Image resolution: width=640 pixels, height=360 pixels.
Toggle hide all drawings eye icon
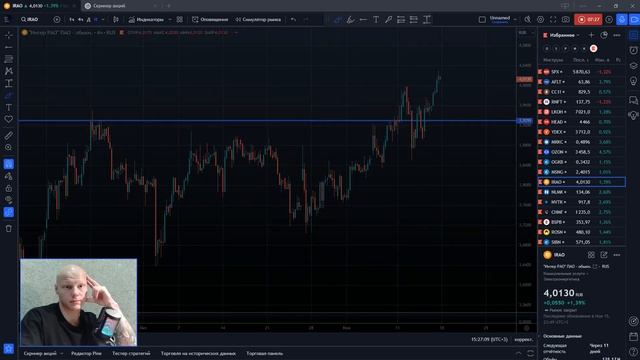9,200
